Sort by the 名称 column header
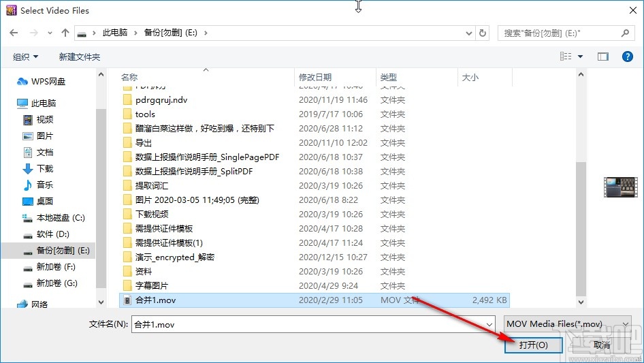 click(129, 77)
